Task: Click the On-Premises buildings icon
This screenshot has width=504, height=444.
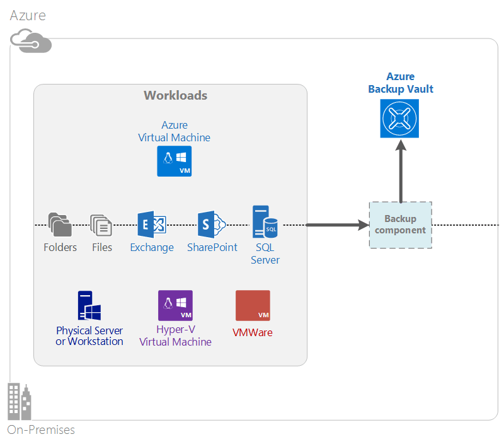Action: point(20,402)
